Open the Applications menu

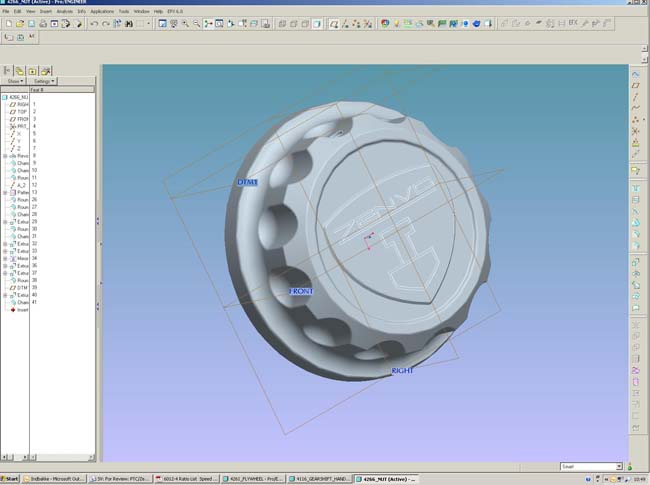click(x=102, y=11)
